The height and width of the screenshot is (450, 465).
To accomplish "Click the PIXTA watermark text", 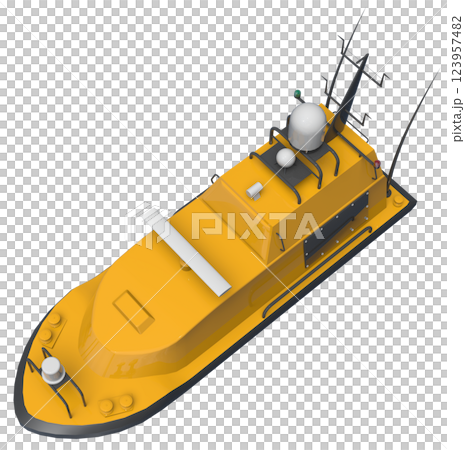I will coord(258,226).
